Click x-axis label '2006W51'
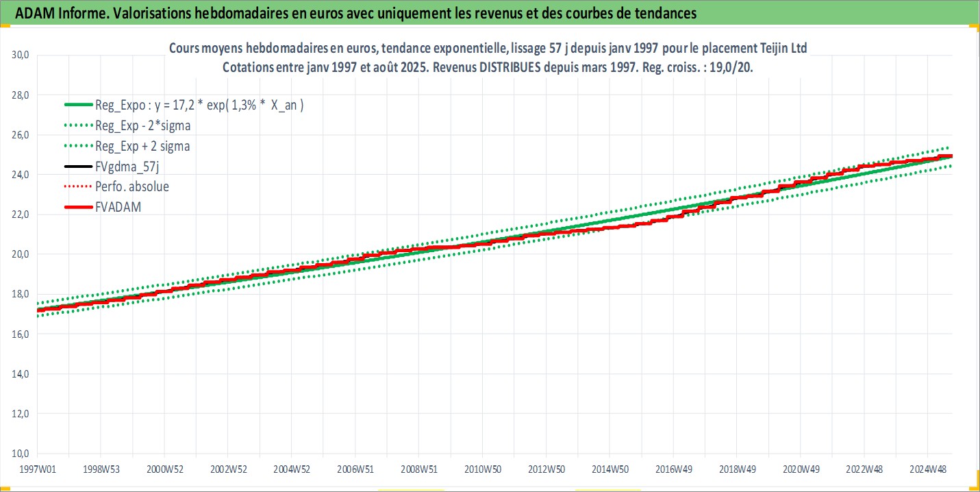 tap(355, 469)
